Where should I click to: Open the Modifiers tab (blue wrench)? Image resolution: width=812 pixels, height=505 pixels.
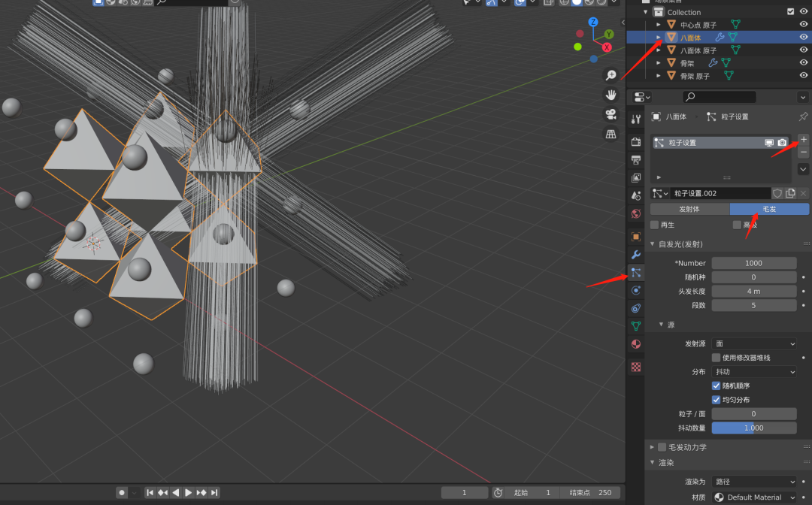pos(636,255)
